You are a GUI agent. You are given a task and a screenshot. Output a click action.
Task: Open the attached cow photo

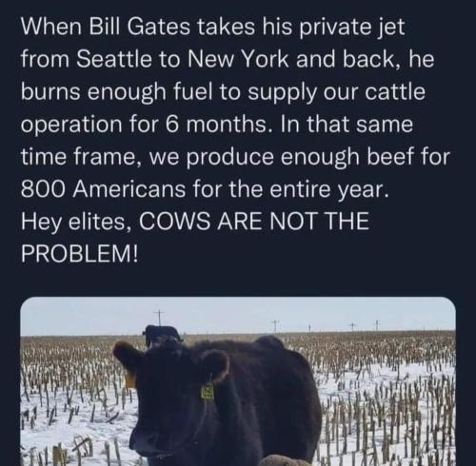[x=238, y=381]
